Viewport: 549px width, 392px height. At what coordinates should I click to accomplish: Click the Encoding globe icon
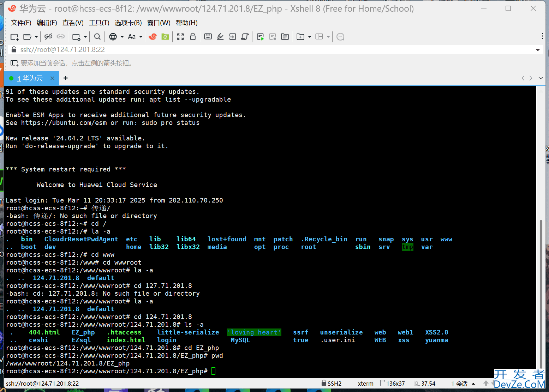coord(113,37)
